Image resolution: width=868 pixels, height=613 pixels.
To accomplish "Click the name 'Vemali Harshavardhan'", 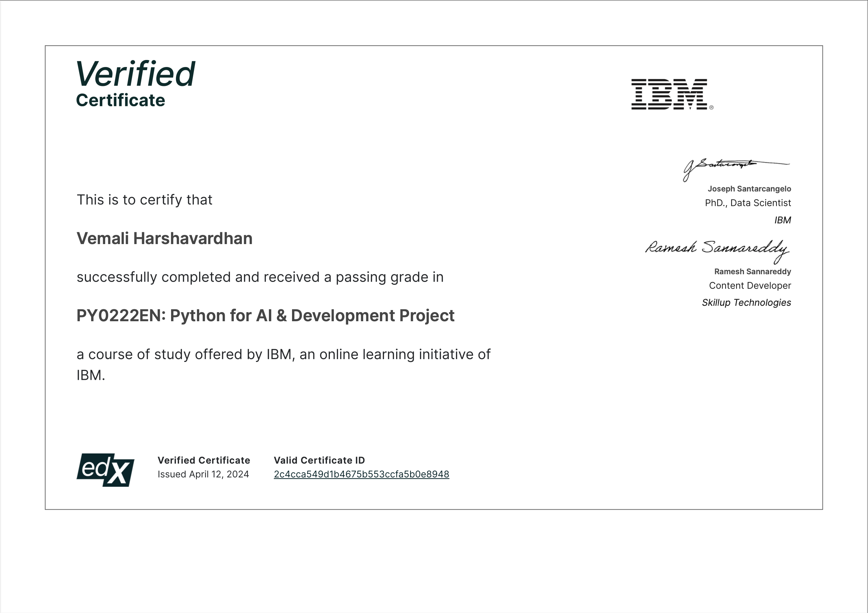I will 164,238.
